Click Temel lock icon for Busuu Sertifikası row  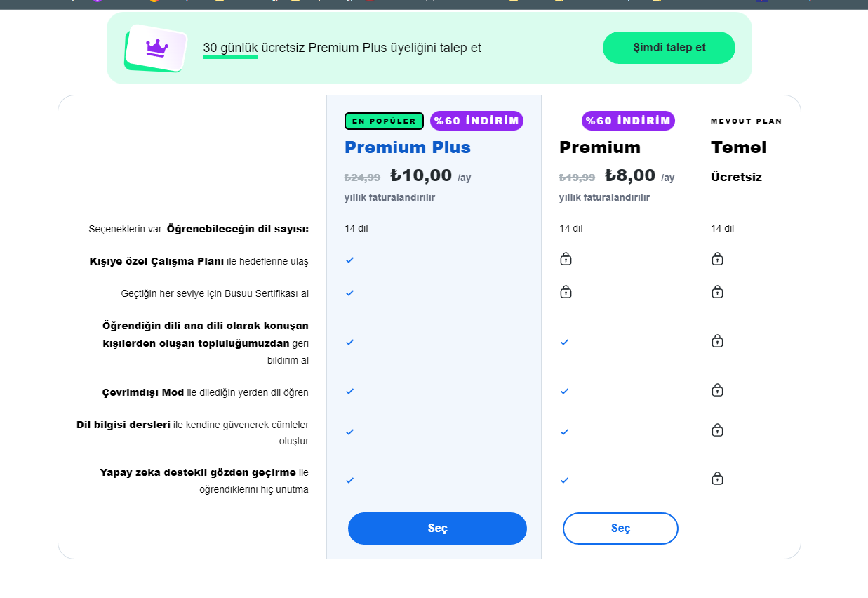pyautogui.click(x=717, y=292)
